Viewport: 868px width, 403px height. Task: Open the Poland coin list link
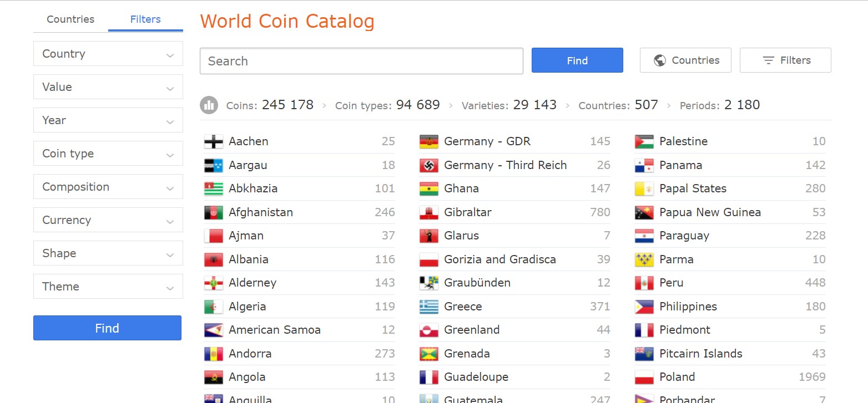tap(677, 377)
